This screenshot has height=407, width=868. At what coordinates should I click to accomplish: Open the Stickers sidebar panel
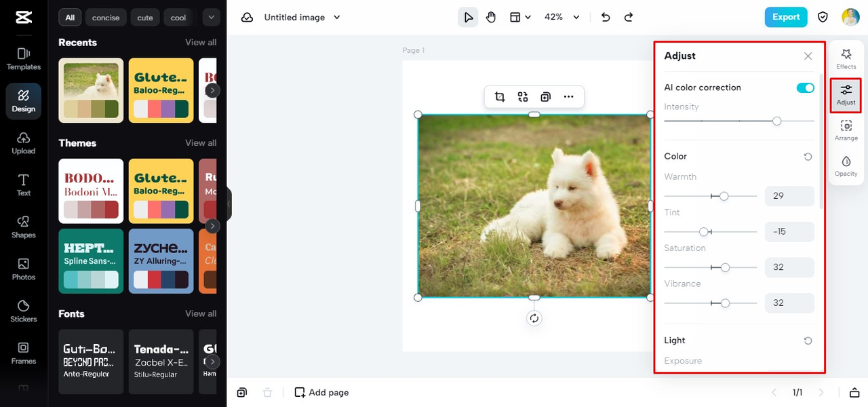click(x=24, y=311)
